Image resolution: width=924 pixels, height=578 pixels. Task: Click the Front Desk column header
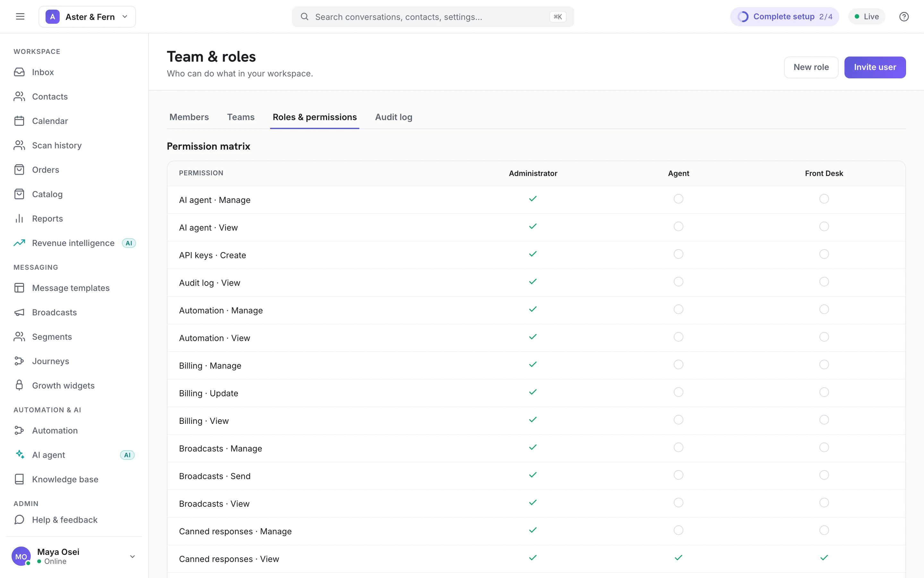[824, 173]
